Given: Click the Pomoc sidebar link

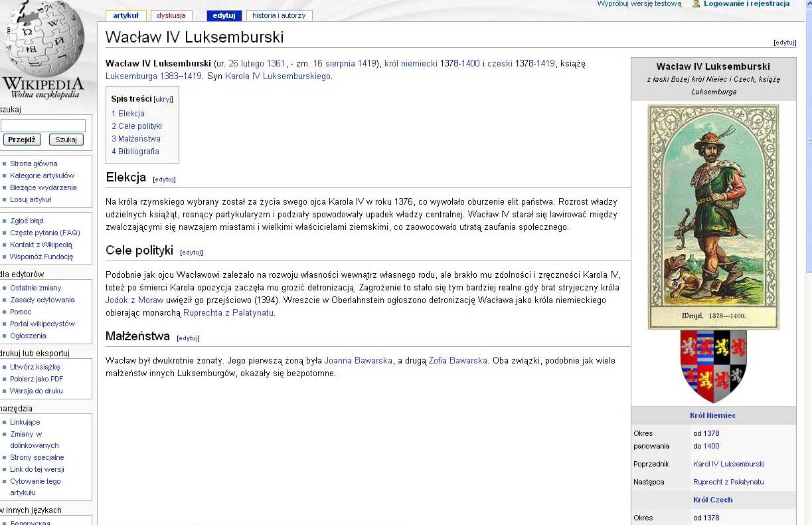Looking at the screenshot, I should tap(21, 312).
